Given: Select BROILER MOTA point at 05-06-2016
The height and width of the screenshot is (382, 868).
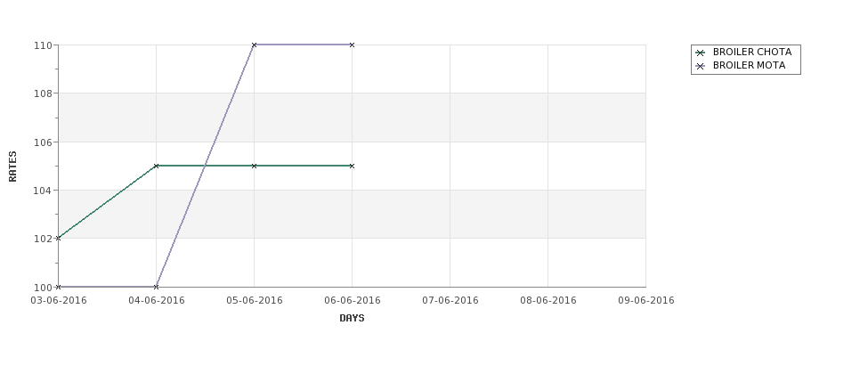Looking at the screenshot, I should 254,45.
